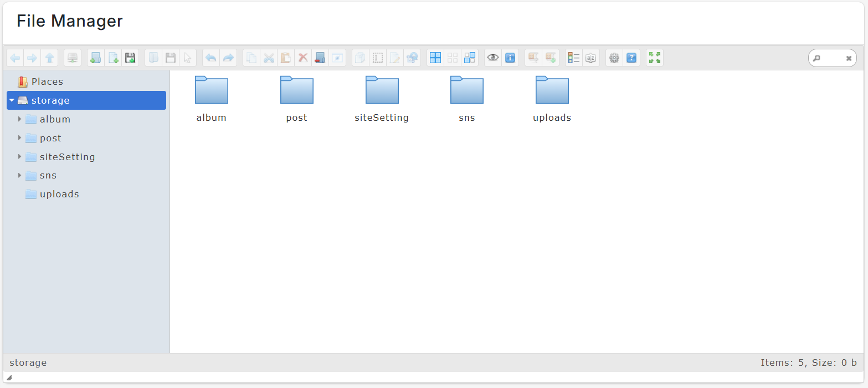Select the uploads folder icon in main pane

click(552, 90)
